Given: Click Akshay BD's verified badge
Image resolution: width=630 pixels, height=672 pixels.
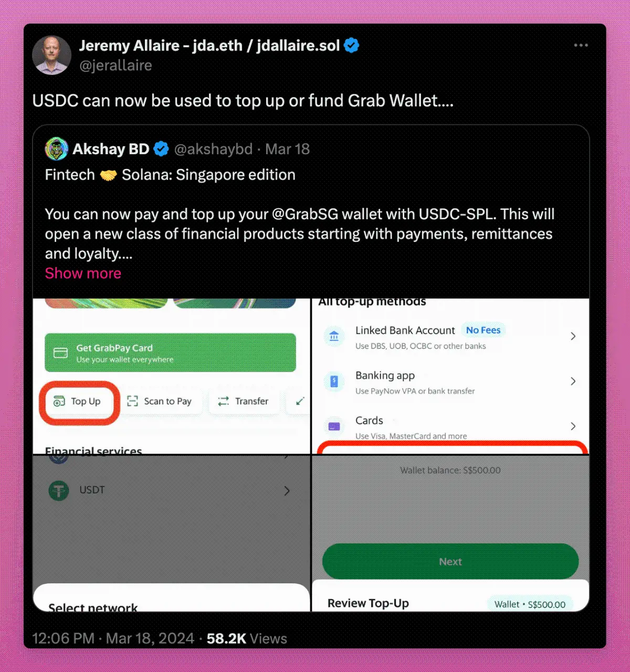Looking at the screenshot, I should pyautogui.click(x=161, y=149).
